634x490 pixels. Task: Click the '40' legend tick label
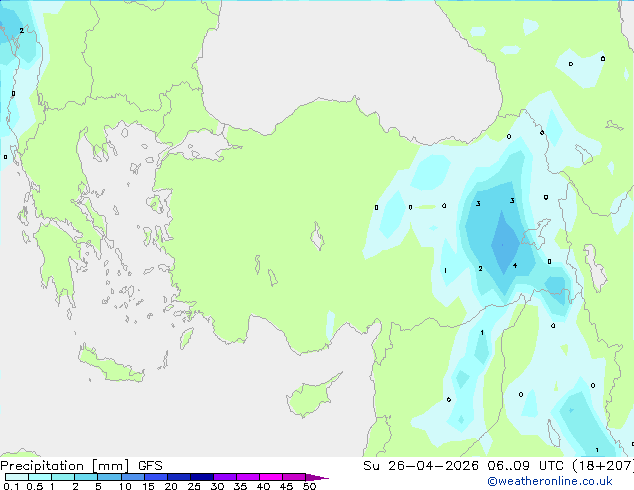(264, 486)
